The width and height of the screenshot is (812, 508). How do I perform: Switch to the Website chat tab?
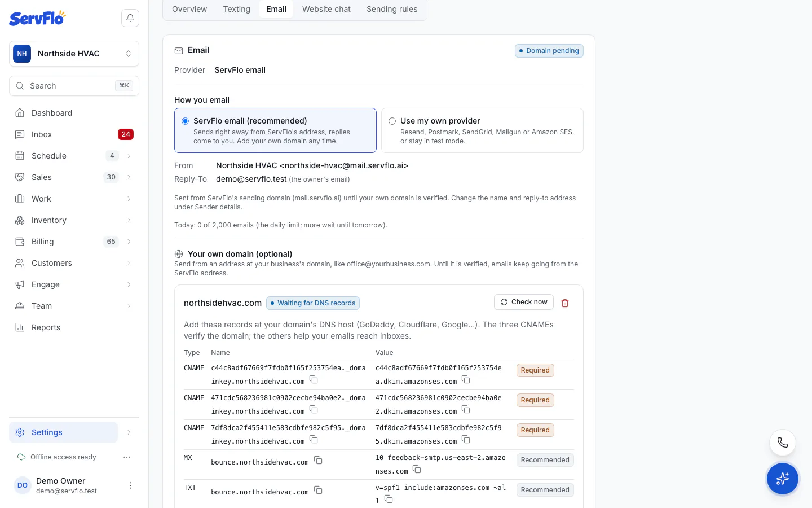pos(326,9)
